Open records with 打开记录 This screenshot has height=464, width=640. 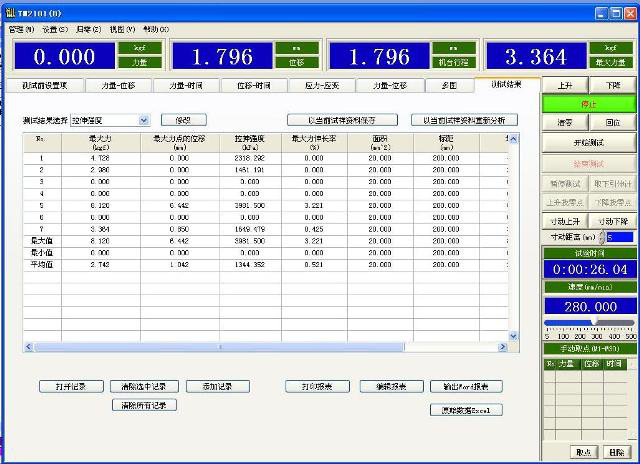coord(71,386)
